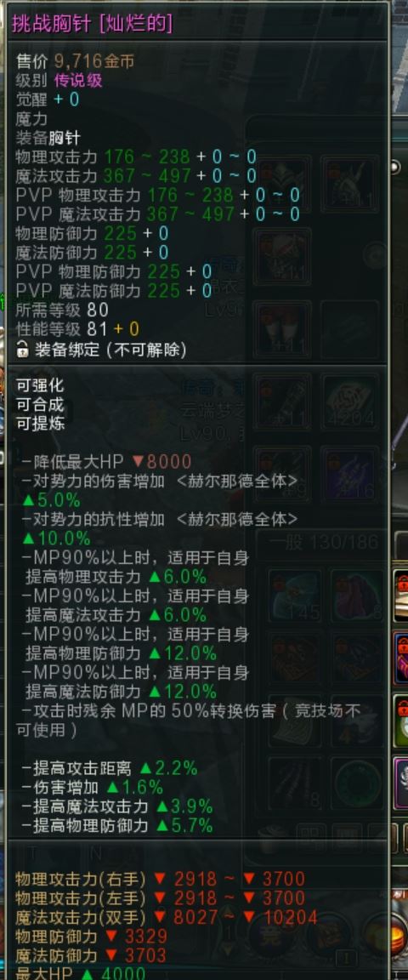Select the shoulder armor equipment slot

tap(282, 183)
